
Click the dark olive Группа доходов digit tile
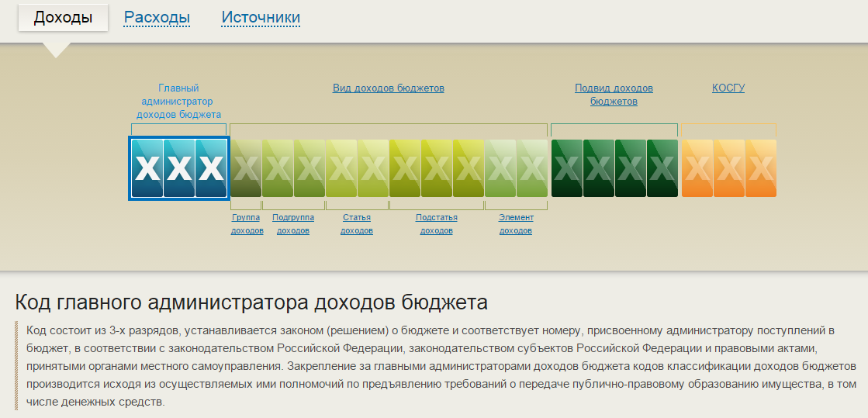coord(246,168)
